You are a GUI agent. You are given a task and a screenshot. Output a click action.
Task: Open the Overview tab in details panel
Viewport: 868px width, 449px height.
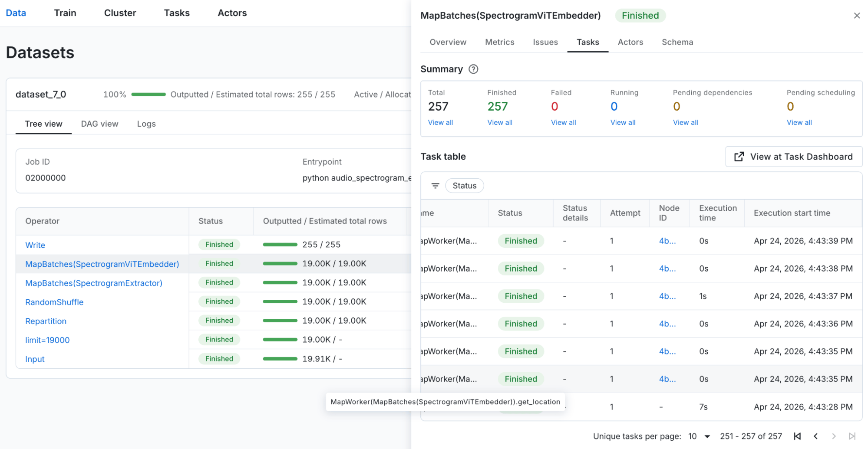point(448,42)
